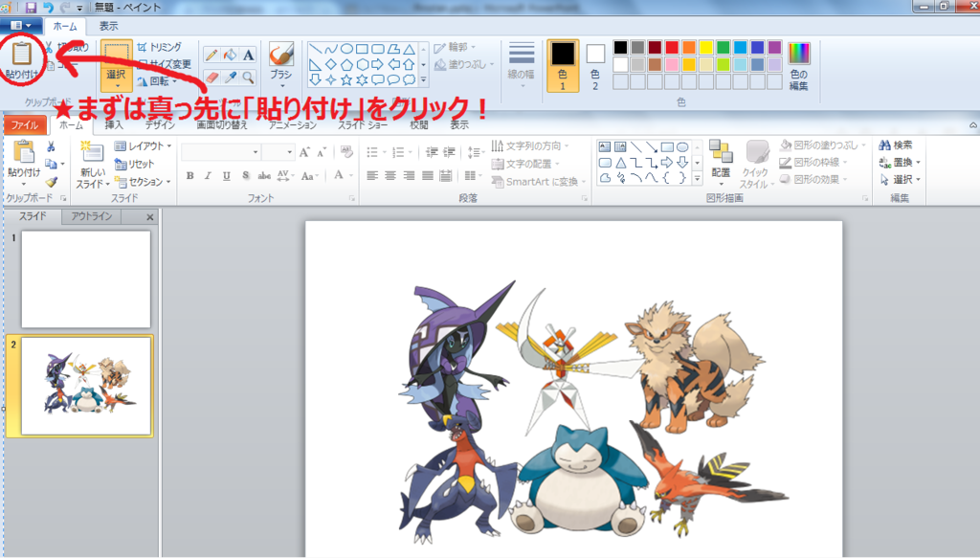Image resolution: width=980 pixels, height=558 pixels.
Task: Expand the Clipboard group dialog launcher
Action: click(63, 198)
